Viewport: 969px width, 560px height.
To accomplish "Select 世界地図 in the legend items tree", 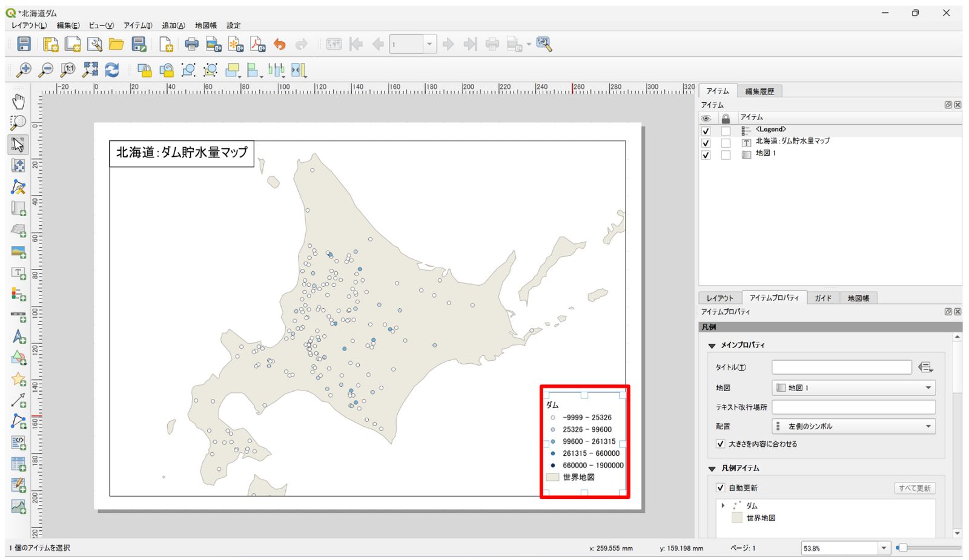I will [x=761, y=518].
